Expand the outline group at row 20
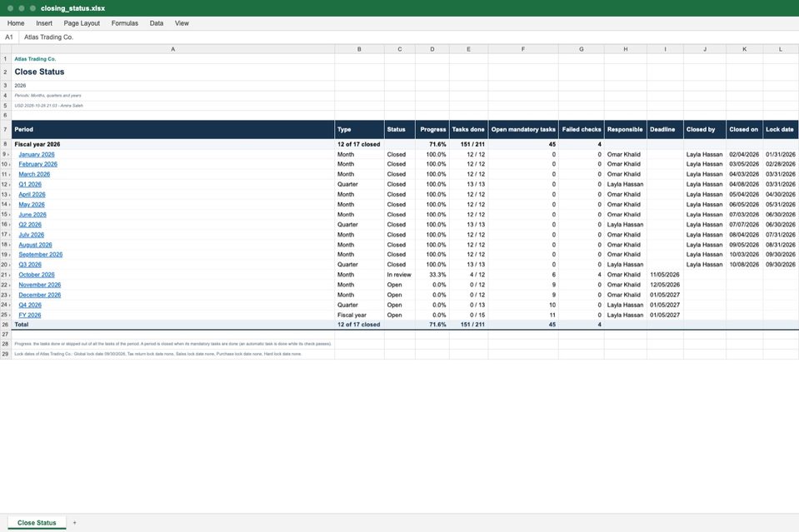 [8, 265]
